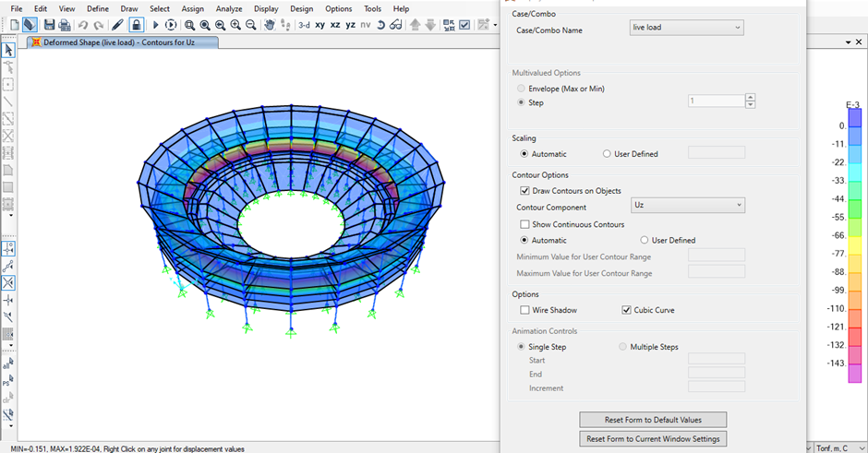The width and height of the screenshot is (868, 453).
Task: Click the Select All icon
Action: point(8,364)
